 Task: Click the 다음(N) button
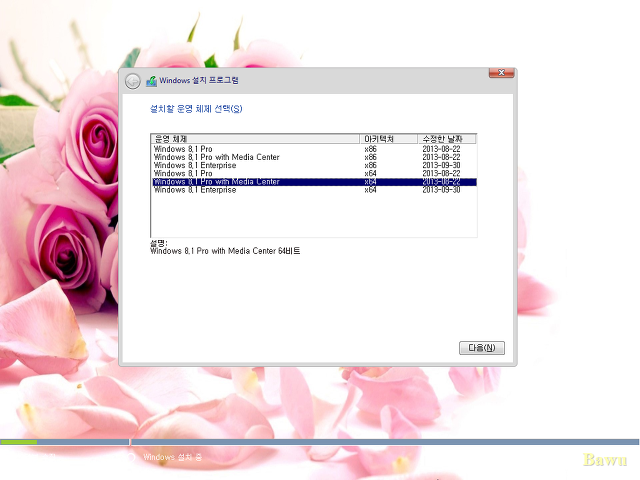point(482,348)
